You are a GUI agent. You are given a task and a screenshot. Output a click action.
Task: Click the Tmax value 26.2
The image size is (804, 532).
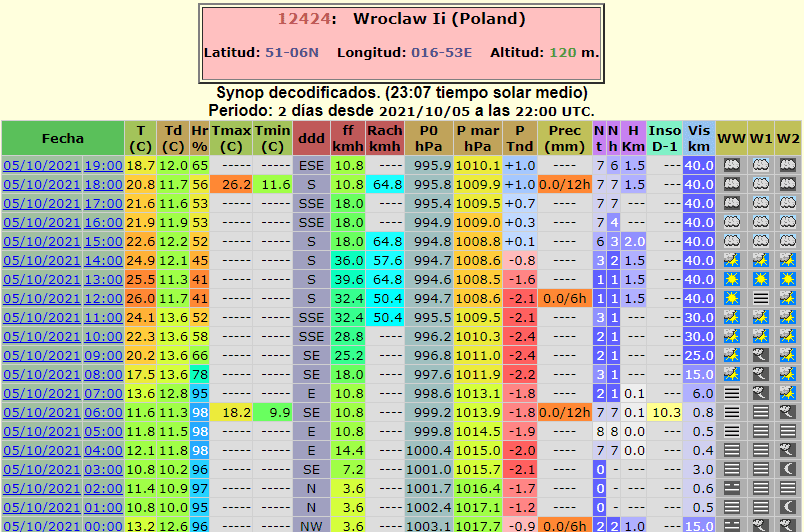[x=231, y=185]
